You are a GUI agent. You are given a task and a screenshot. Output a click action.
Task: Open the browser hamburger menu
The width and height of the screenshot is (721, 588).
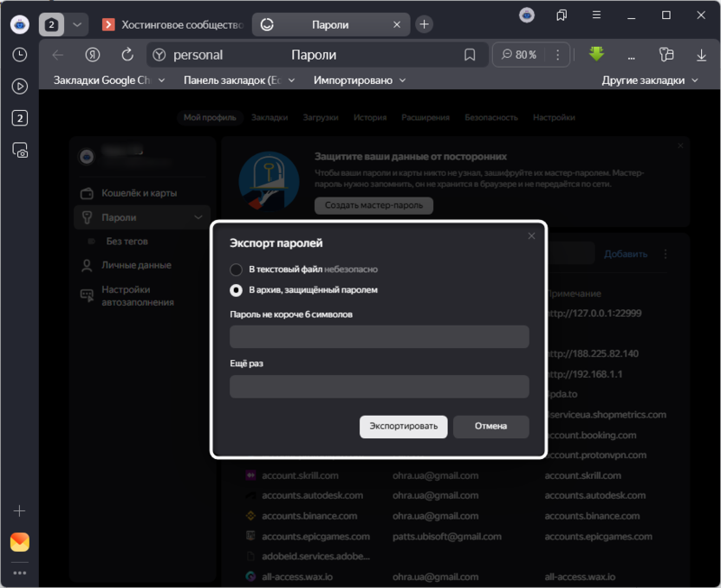(596, 16)
